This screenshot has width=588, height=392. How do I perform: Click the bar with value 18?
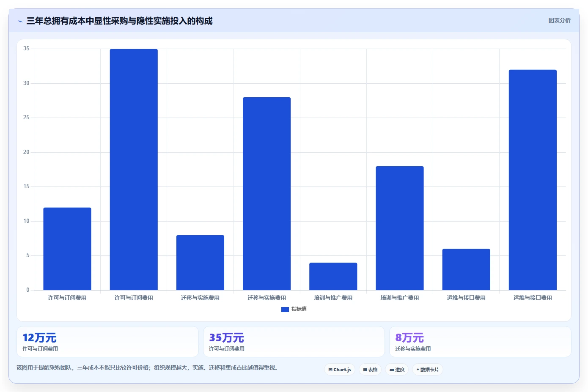click(x=400, y=228)
